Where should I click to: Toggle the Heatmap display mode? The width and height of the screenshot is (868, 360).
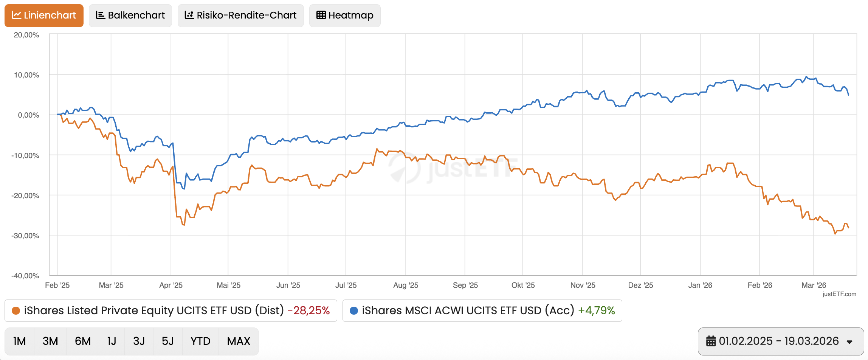coord(344,16)
